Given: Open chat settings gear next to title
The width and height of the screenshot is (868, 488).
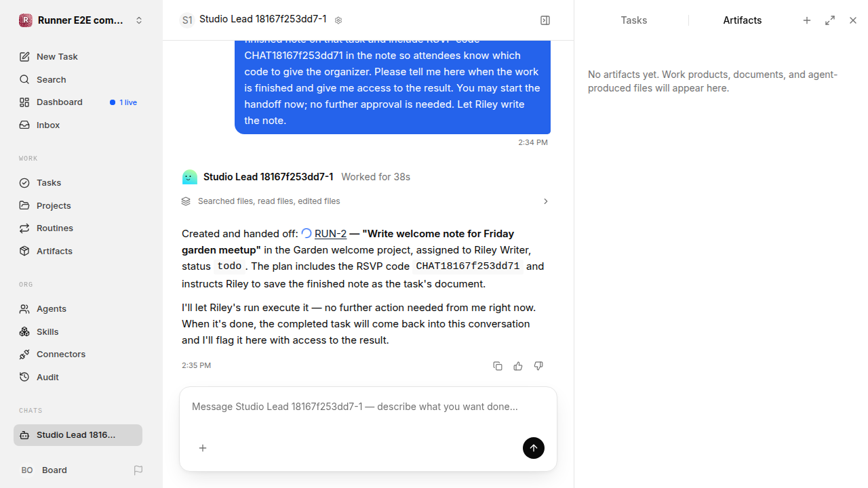Looking at the screenshot, I should [x=338, y=20].
